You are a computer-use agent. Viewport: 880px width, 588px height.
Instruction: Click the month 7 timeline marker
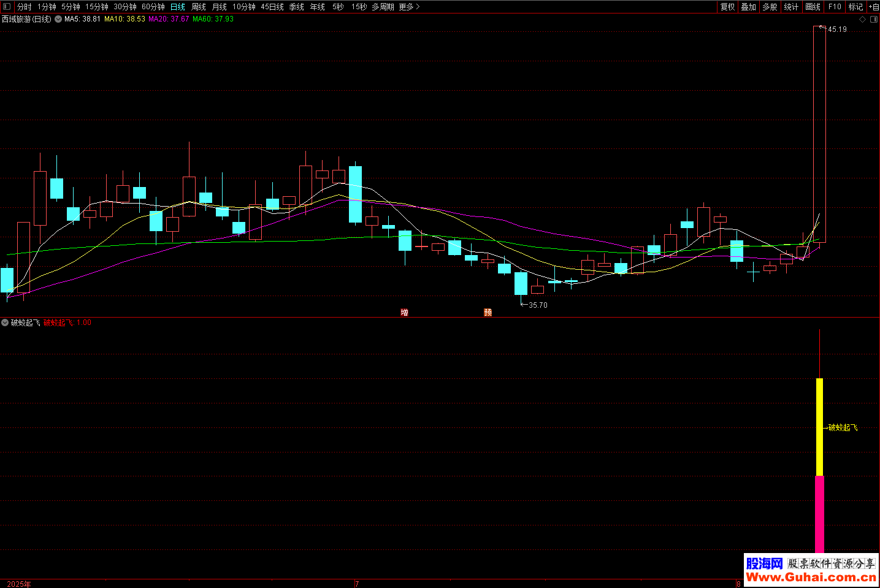click(x=357, y=584)
